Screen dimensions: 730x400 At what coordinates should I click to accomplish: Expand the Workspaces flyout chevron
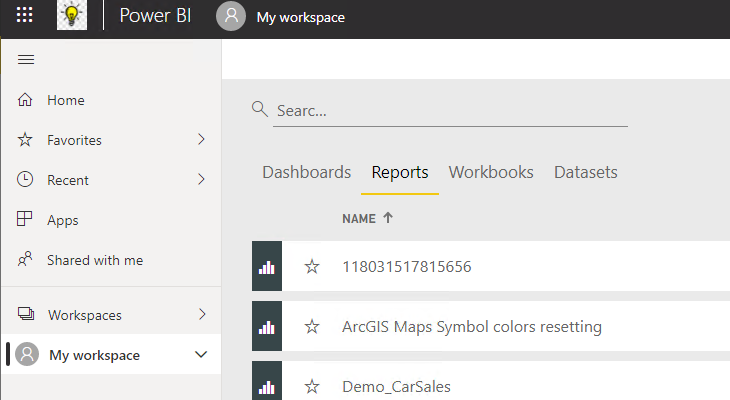202,314
